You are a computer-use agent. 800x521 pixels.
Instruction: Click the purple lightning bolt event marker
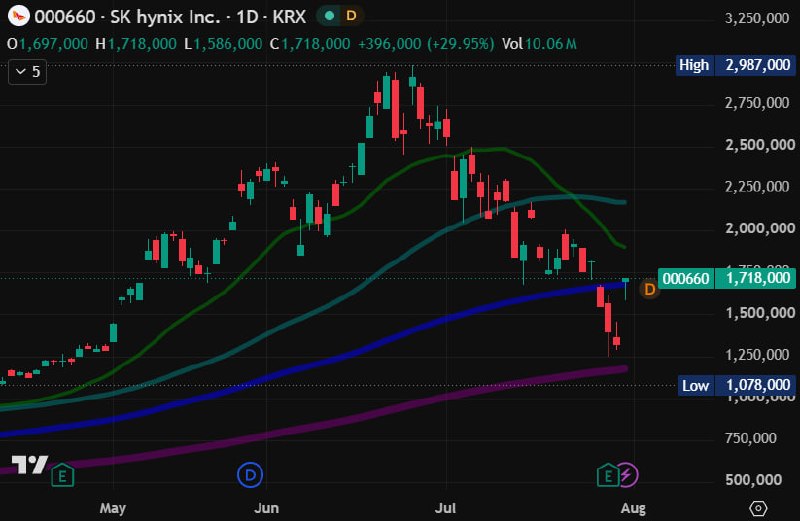[628, 475]
